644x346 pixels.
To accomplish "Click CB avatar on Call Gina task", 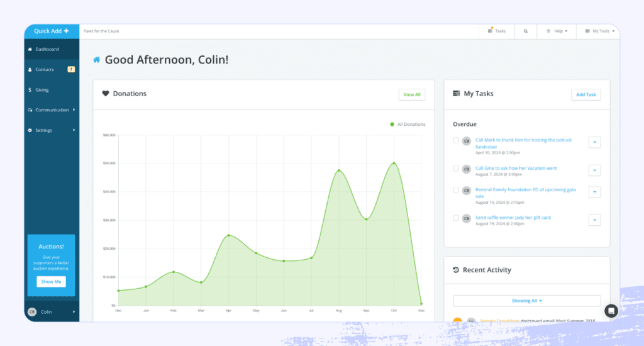I will [x=466, y=169].
